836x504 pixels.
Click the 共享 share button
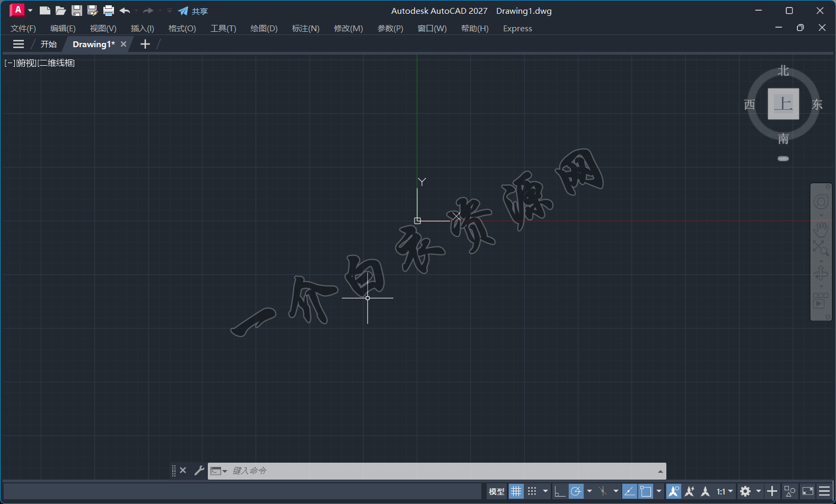click(193, 11)
